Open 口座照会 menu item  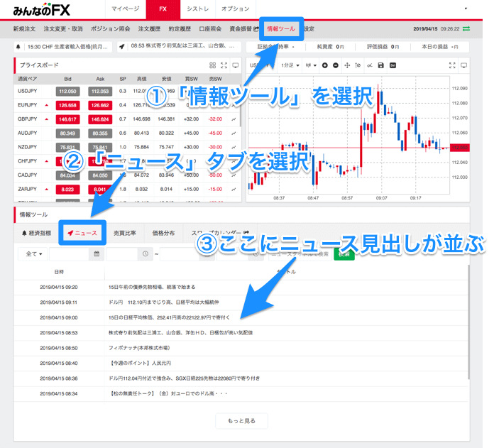click(x=210, y=29)
